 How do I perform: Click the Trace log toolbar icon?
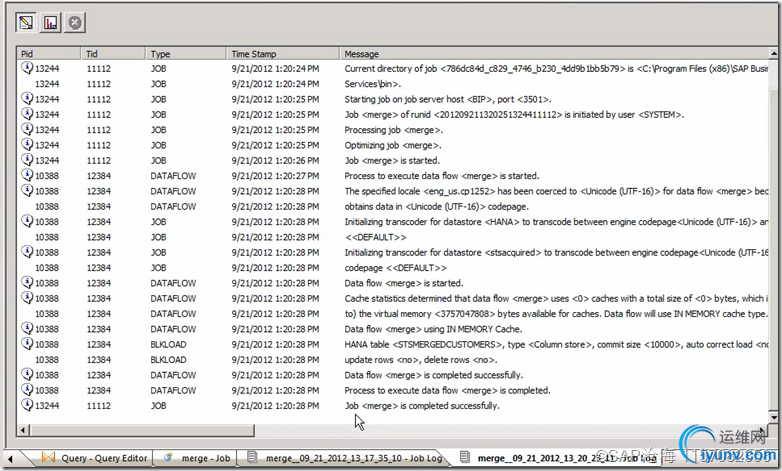point(26,22)
